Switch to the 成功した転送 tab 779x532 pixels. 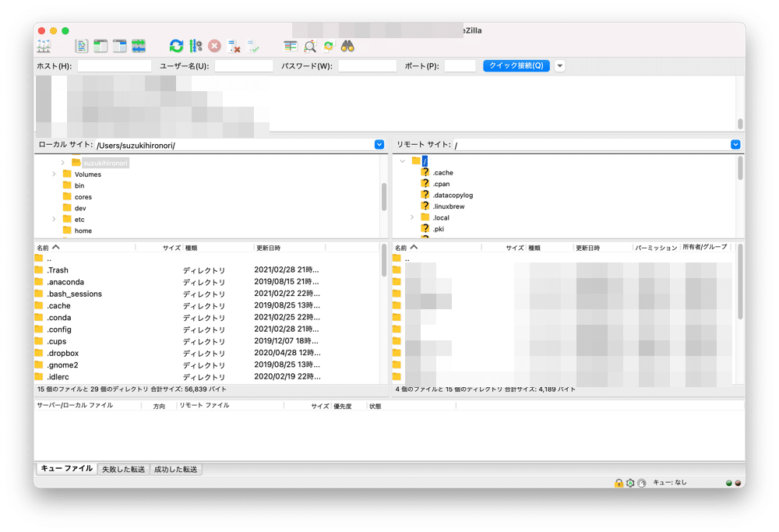point(176,469)
